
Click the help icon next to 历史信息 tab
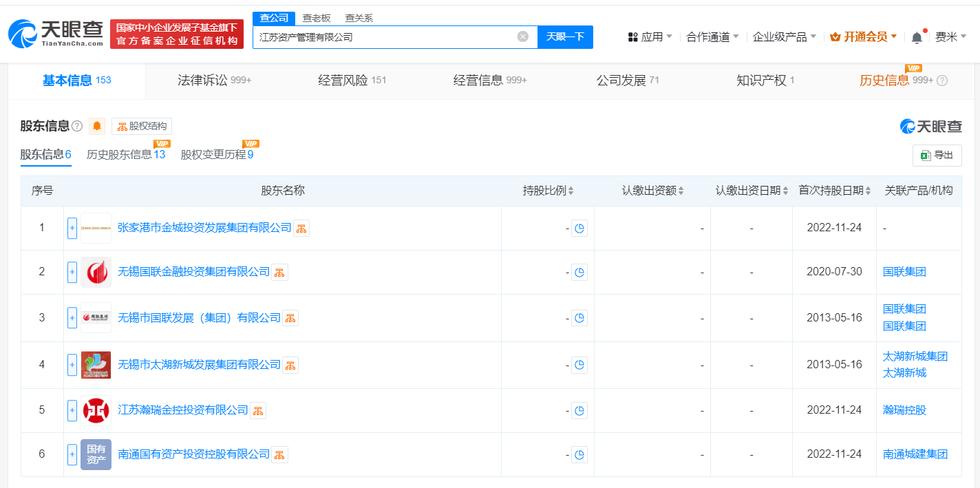pyautogui.click(x=942, y=81)
